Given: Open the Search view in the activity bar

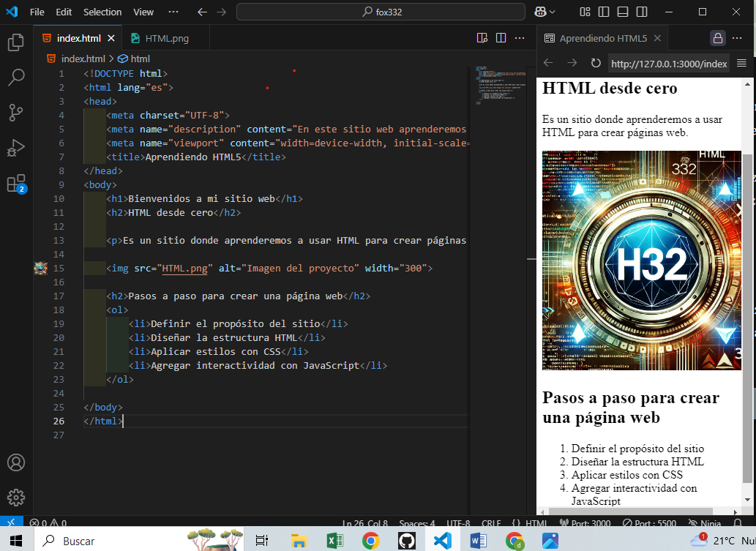Looking at the screenshot, I should pyautogui.click(x=16, y=77).
